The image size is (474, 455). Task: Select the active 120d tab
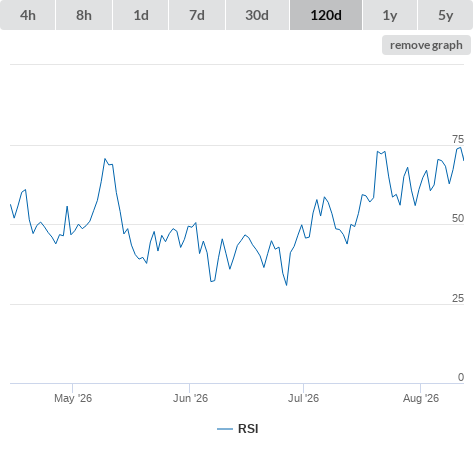(326, 15)
